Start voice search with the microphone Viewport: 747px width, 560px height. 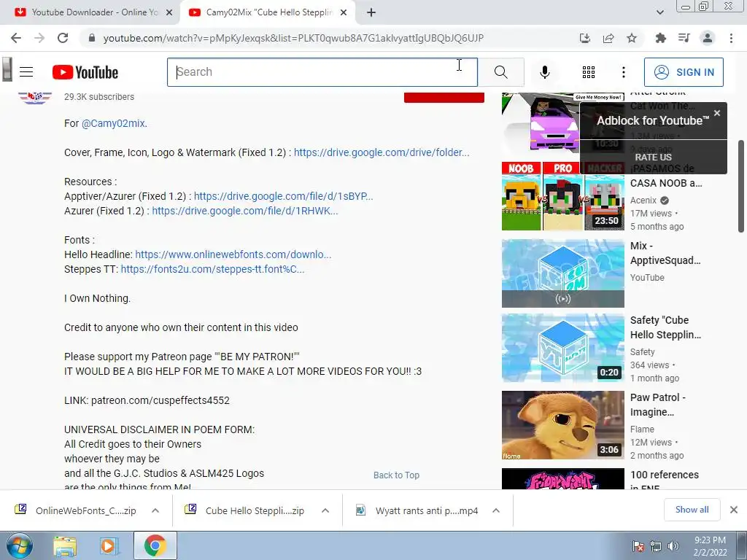[545, 72]
